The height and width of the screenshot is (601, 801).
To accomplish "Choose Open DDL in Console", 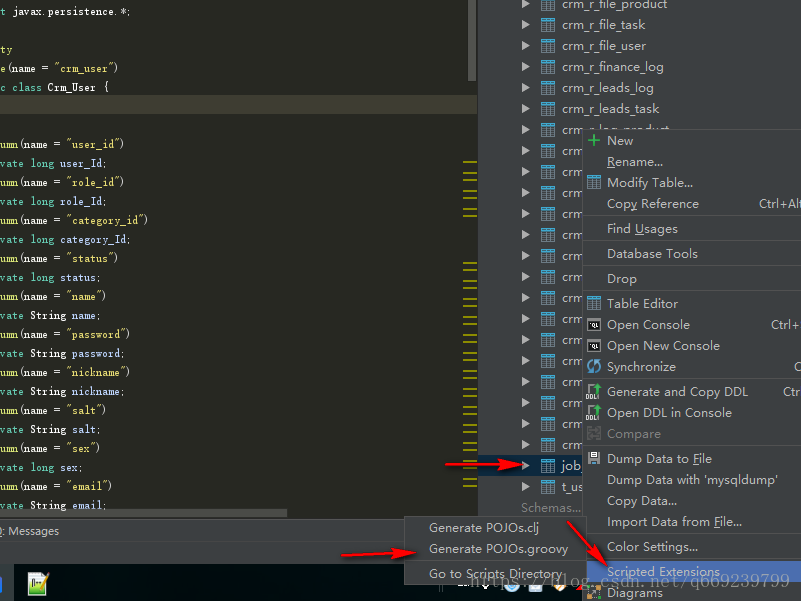I will (x=692, y=412).
